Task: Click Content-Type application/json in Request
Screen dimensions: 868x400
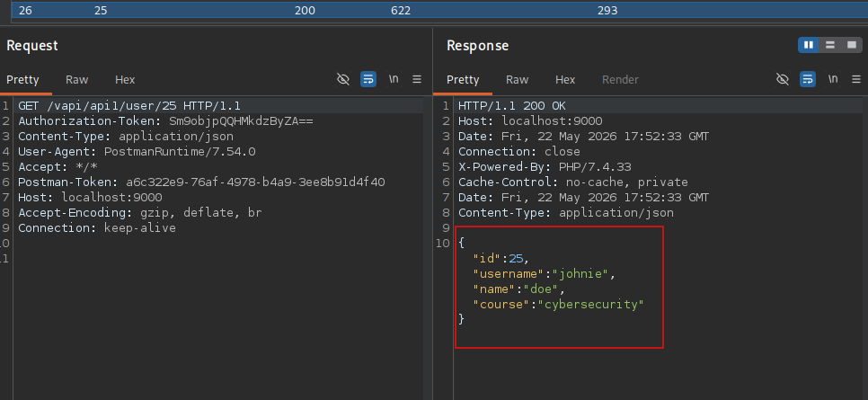Action: [126, 137]
